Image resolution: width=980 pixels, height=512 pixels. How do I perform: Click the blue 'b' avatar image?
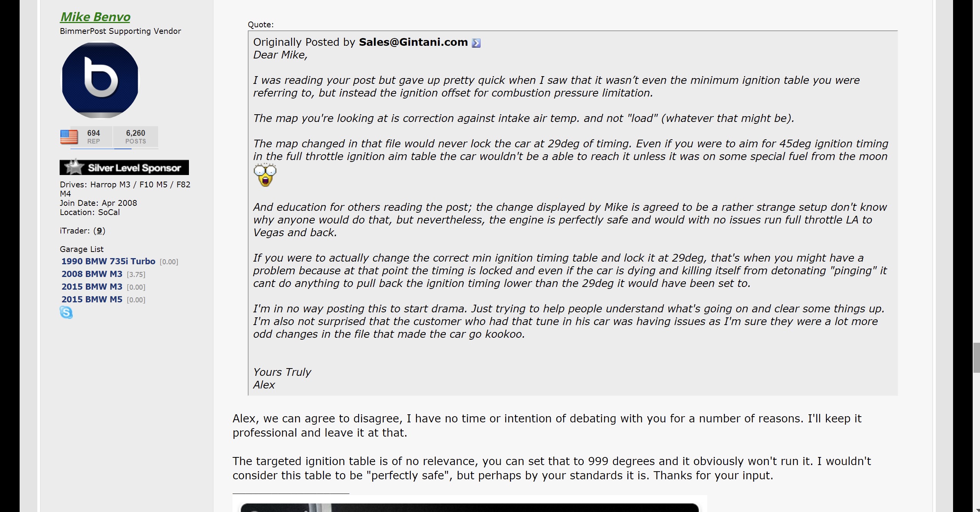(x=100, y=80)
